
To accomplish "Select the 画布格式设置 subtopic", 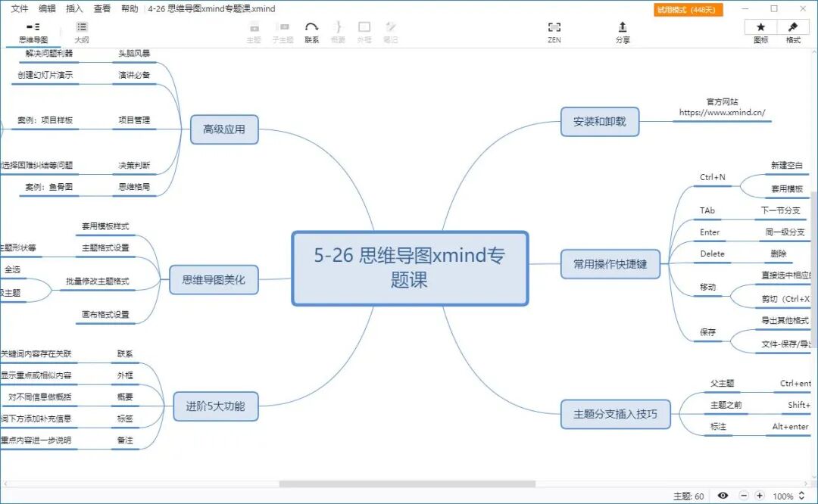I will click(x=105, y=314).
